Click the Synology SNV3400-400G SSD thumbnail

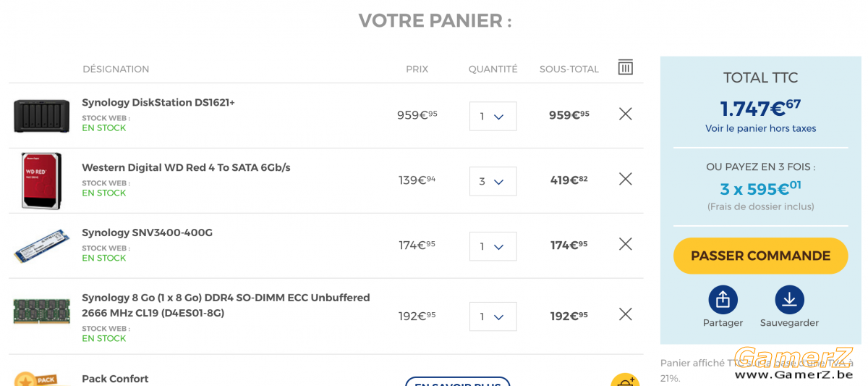pos(42,246)
